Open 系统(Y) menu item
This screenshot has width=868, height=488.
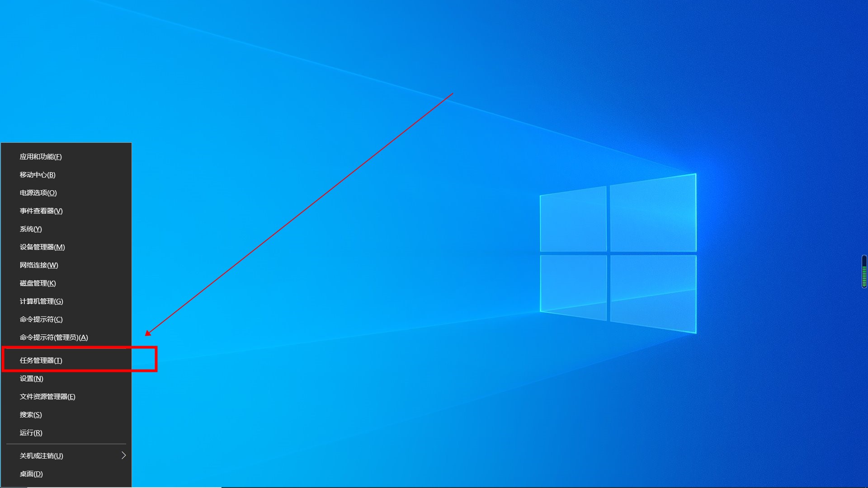[31, 229]
